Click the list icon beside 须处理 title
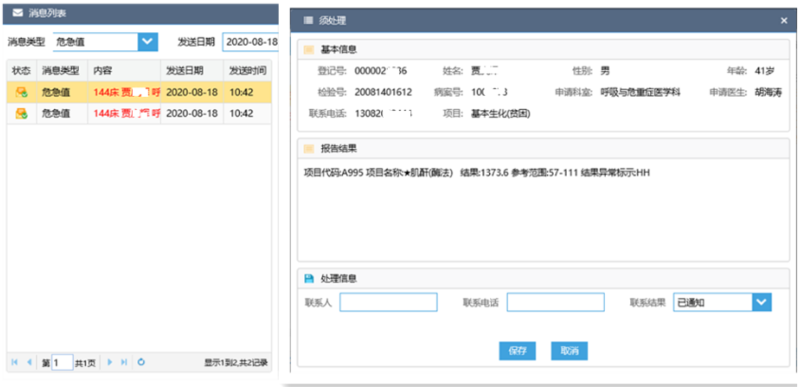Viewport: 800px width, 387px height. (308, 21)
